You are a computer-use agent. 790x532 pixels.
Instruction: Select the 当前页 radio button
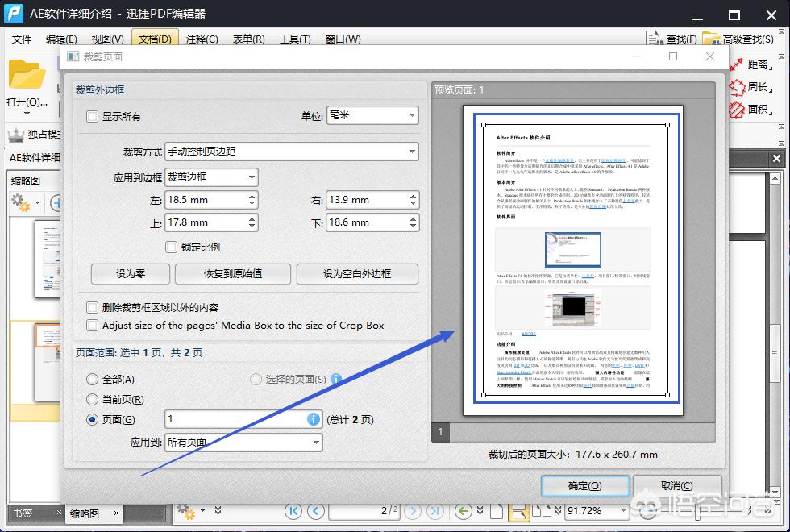92,399
